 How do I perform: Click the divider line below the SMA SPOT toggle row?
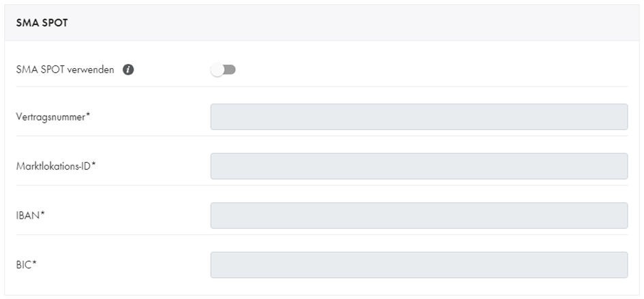(x=322, y=86)
